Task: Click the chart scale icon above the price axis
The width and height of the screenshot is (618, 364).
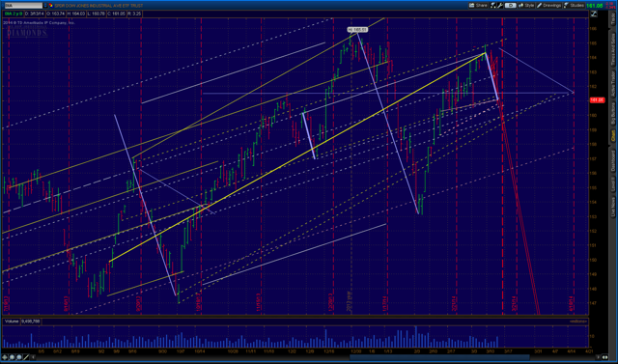Action: pyautogui.click(x=594, y=14)
